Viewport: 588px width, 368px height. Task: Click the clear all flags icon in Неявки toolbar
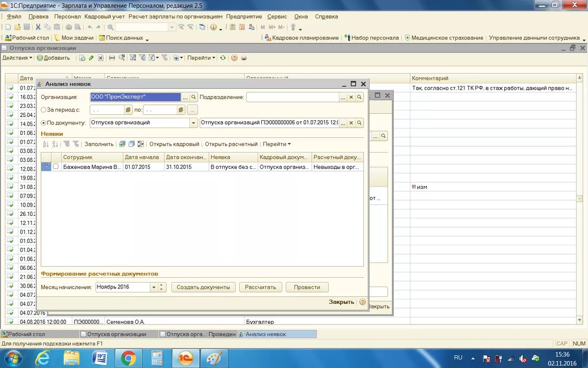click(x=131, y=144)
